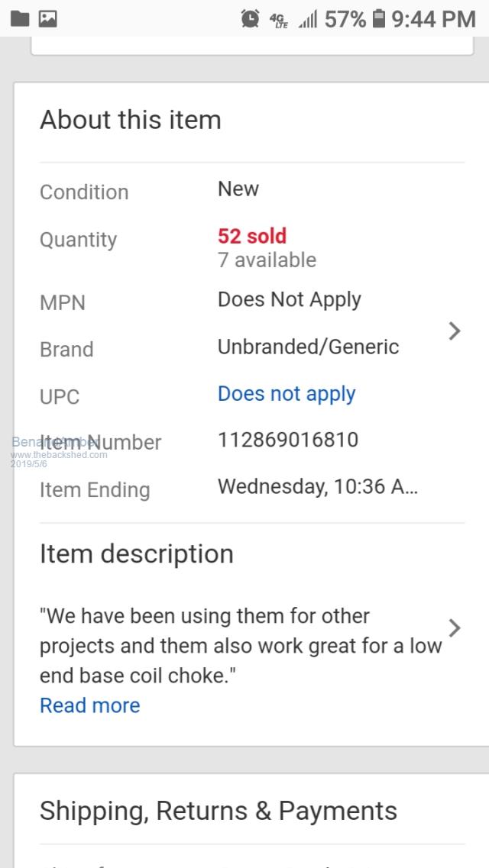Tap the battery icon
This screenshot has height=868, width=489.
(378, 19)
